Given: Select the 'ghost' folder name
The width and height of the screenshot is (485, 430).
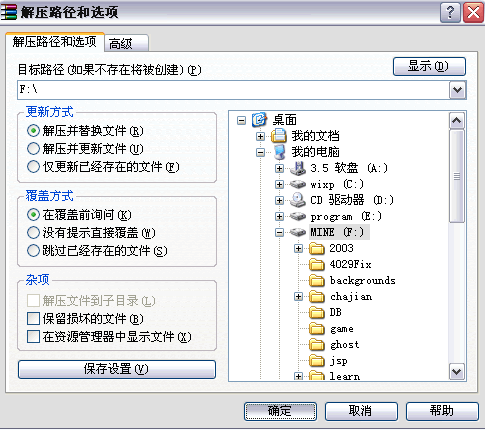Looking at the screenshot, I should (x=345, y=344).
